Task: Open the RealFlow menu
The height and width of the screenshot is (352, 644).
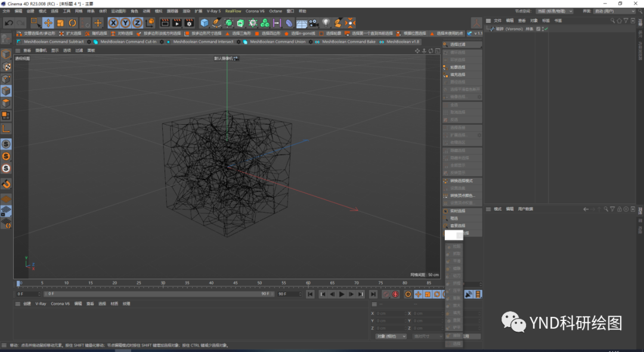Action: coord(233,11)
